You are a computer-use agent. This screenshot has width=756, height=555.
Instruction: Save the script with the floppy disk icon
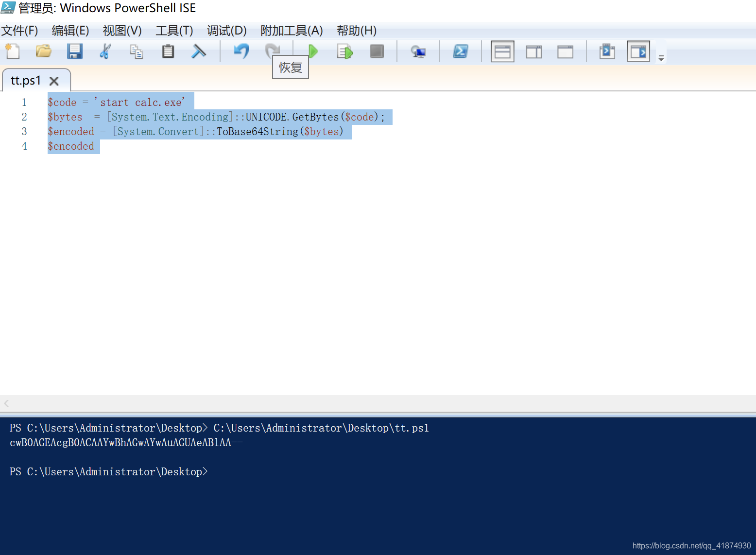[x=74, y=52]
